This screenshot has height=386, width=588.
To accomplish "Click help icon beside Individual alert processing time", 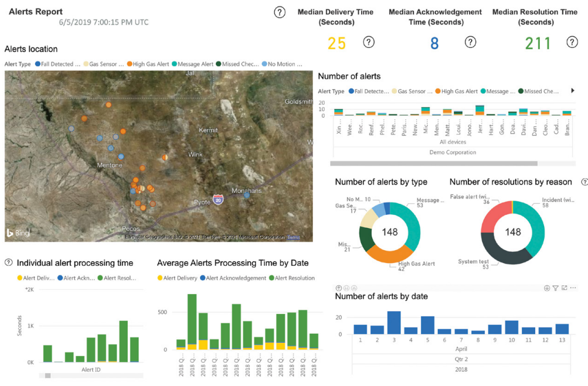I will click(8, 262).
